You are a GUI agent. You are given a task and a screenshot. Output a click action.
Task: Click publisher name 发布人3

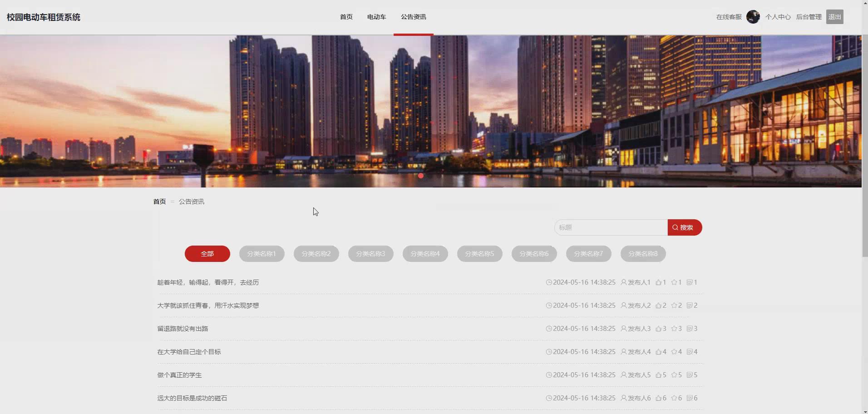(x=639, y=329)
